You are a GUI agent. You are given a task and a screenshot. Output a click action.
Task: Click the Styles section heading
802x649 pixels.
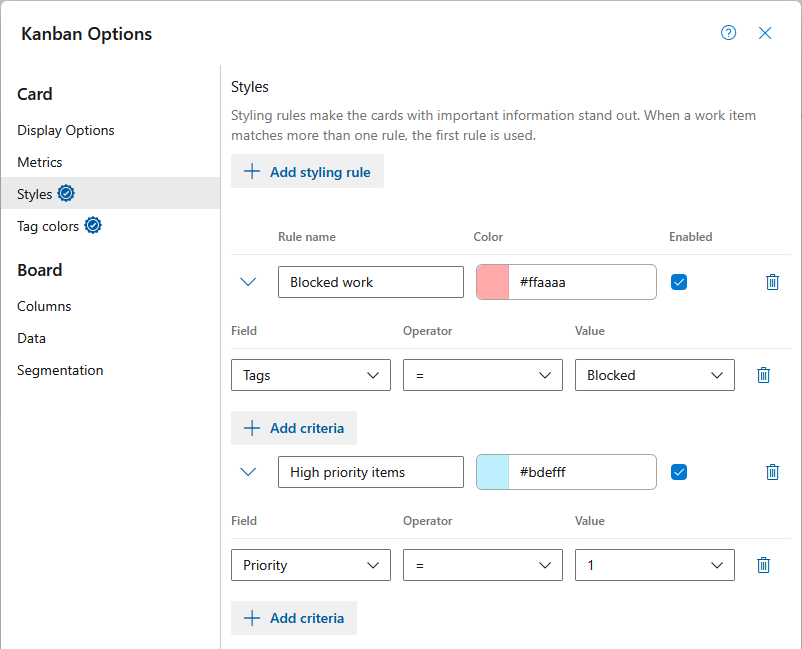tap(250, 87)
